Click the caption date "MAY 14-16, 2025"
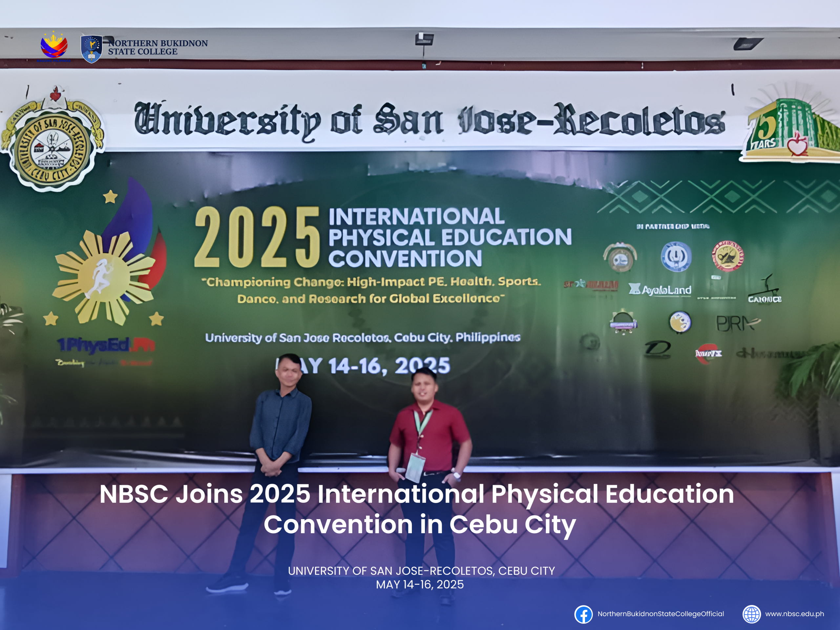840x630 pixels. pyautogui.click(x=420, y=584)
